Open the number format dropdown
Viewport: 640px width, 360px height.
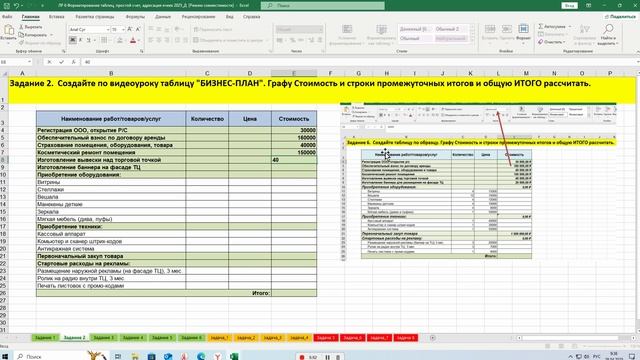point(320,29)
